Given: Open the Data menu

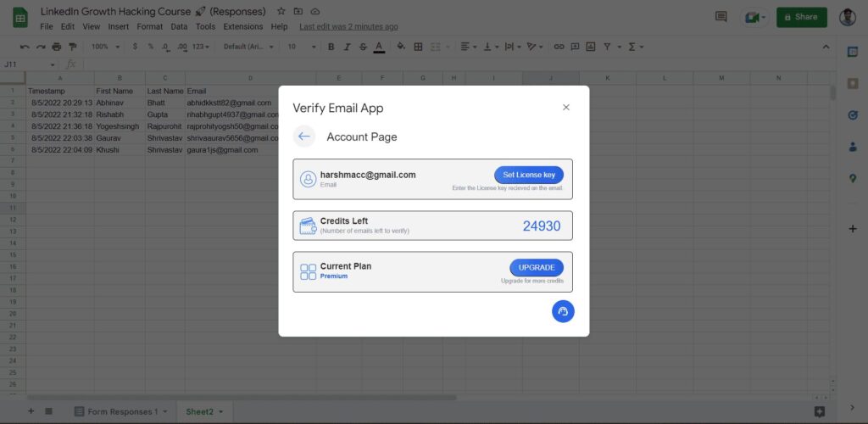Looking at the screenshot, I should [180, 26].
